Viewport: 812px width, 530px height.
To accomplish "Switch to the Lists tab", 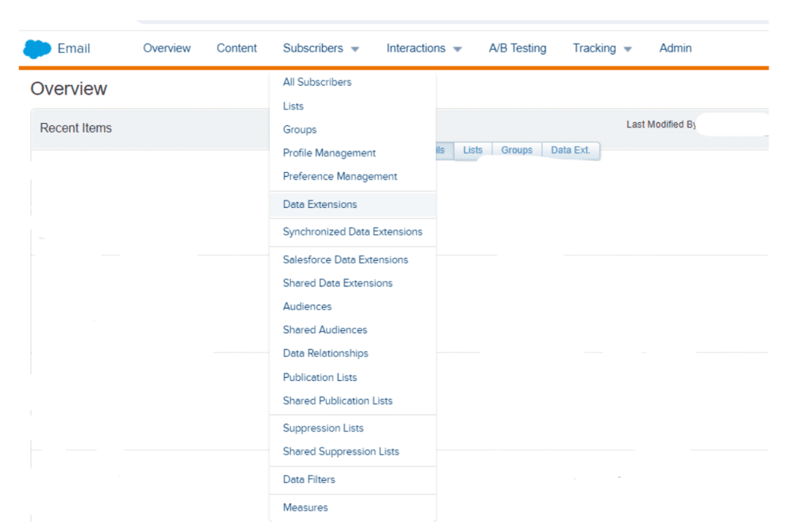I will [472, 150].
